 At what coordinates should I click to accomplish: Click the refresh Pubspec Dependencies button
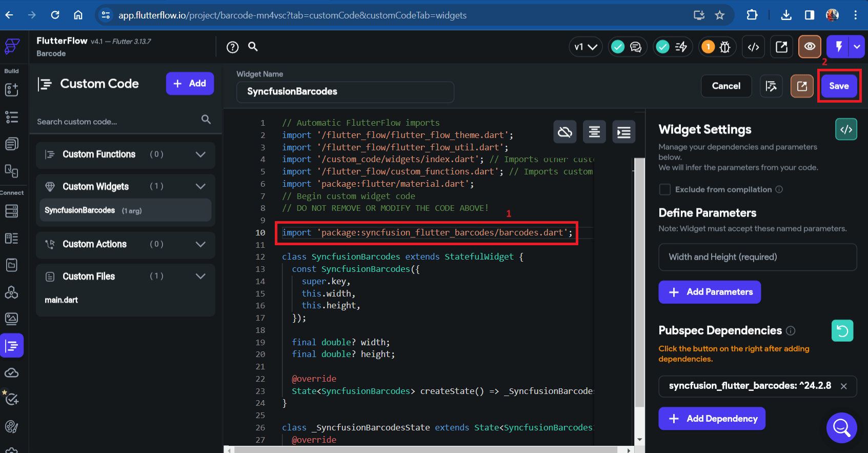[842, 331]
